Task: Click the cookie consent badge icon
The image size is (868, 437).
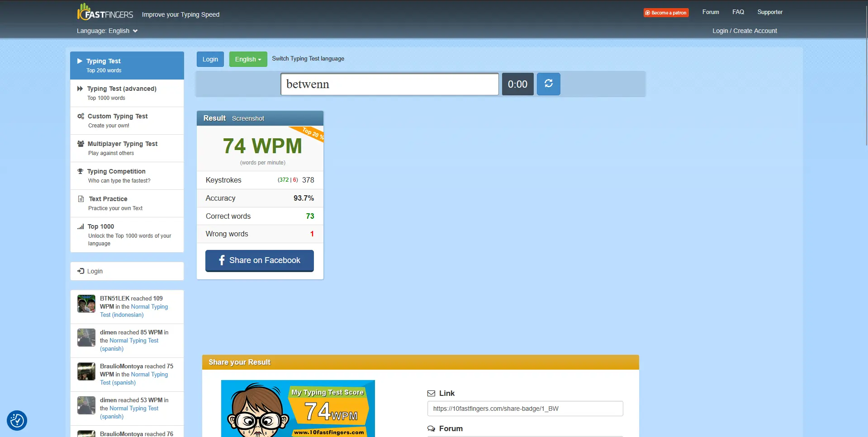Action: tap(17, 420)
